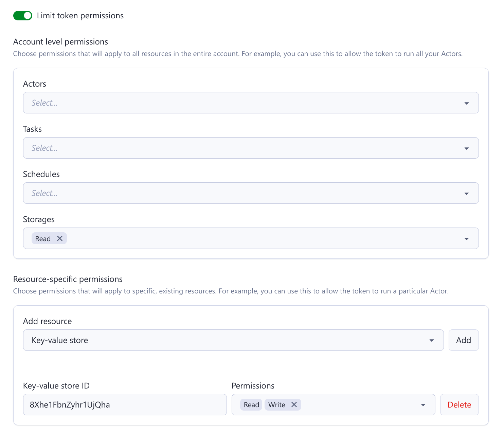504x433 pixels.
Task: Click the Storages dropdown arrow
Action: click(467, 238)
